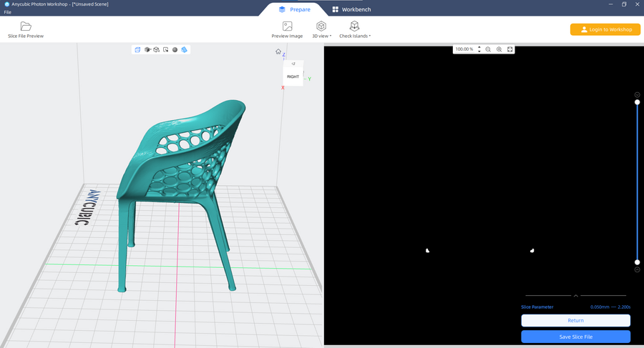Image resolution: width=644 pixels, height=348 pixels.
Task: Open the Slice File Preview folder icon
Action: (x=26, y=26)
